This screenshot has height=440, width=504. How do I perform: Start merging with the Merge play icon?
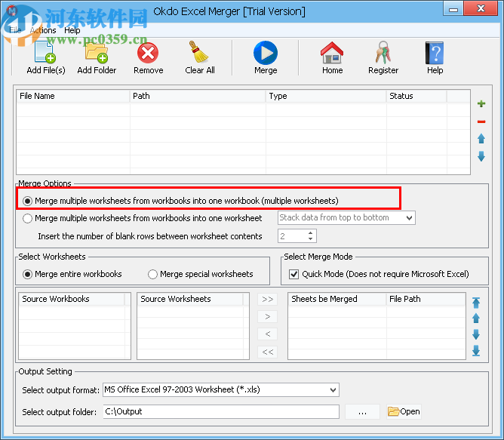(266, 53)
